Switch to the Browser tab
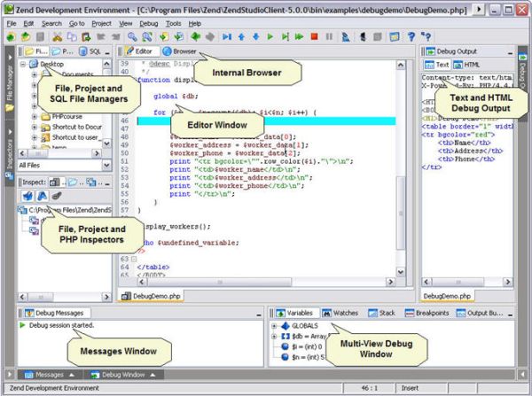The width and height of the screenshot is (532, 396). point(179,52)
